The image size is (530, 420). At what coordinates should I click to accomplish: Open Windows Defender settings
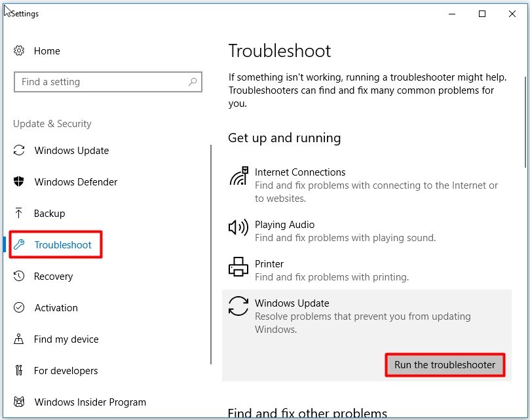tap(76, 182)
